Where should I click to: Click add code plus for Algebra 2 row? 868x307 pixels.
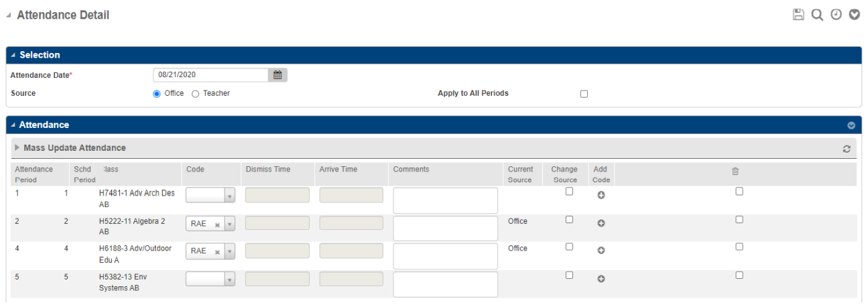(601, 223)
